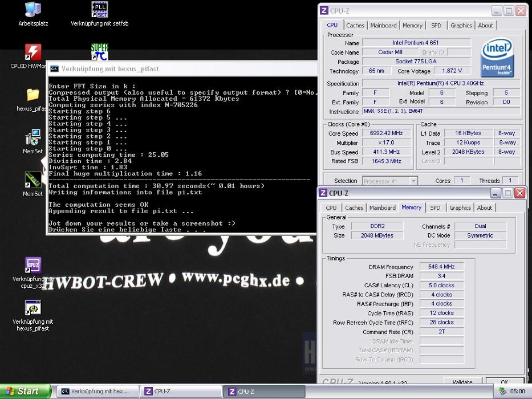Switch to CPU tab in lower CPU-Z
The image size is (532, 399).
point(331,207)
